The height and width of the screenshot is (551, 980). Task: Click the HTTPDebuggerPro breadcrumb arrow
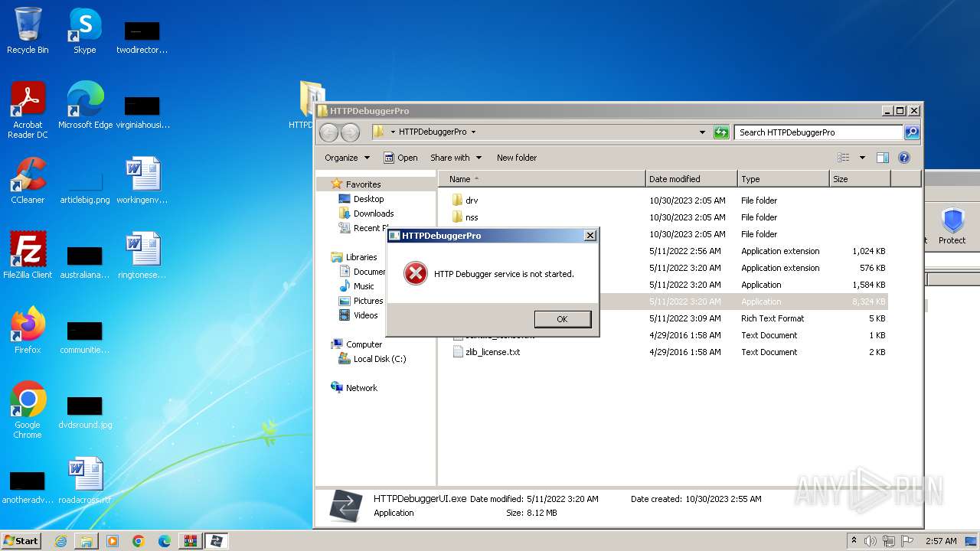point(473,132)
